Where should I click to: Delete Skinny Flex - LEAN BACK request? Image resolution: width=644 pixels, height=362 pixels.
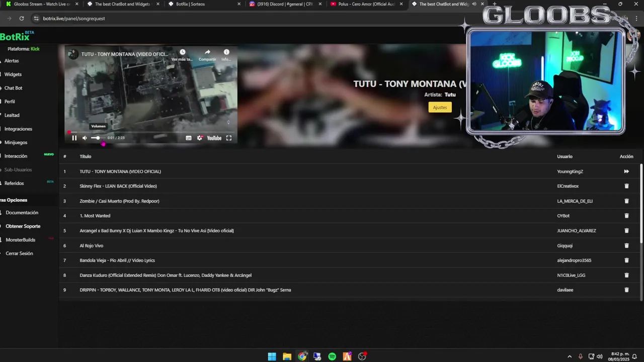coord(626,186)
